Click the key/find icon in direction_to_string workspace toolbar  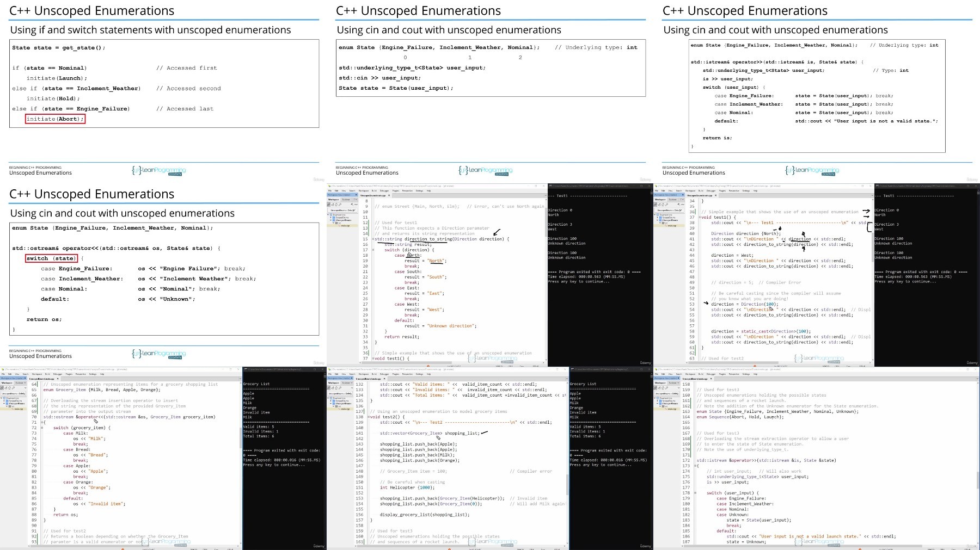pyautogui.click(x=340, y=205)
